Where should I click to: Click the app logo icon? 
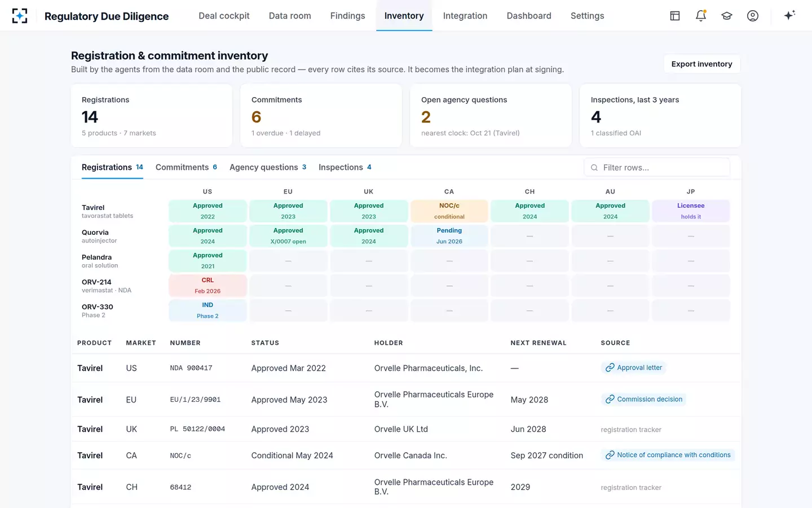pyautogui.click(x=20, y=16)
